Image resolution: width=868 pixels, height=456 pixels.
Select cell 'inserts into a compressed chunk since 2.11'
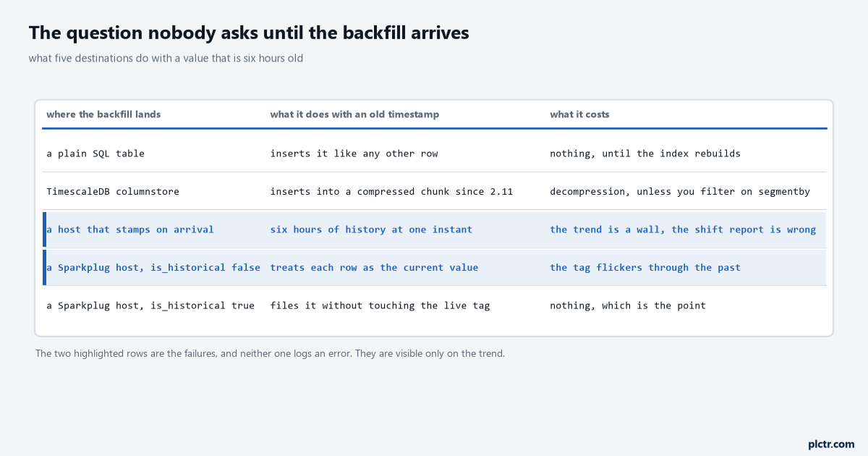click(x=391, y=192)
